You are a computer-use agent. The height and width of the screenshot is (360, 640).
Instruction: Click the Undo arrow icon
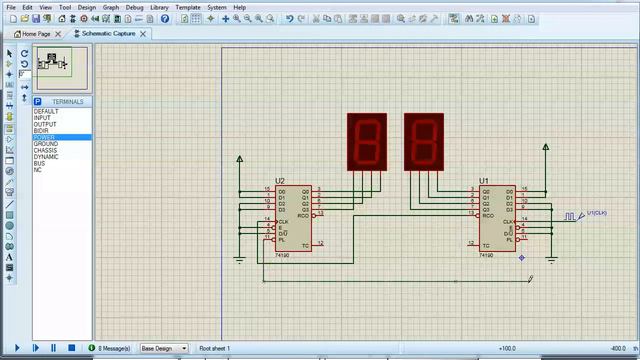289,19
